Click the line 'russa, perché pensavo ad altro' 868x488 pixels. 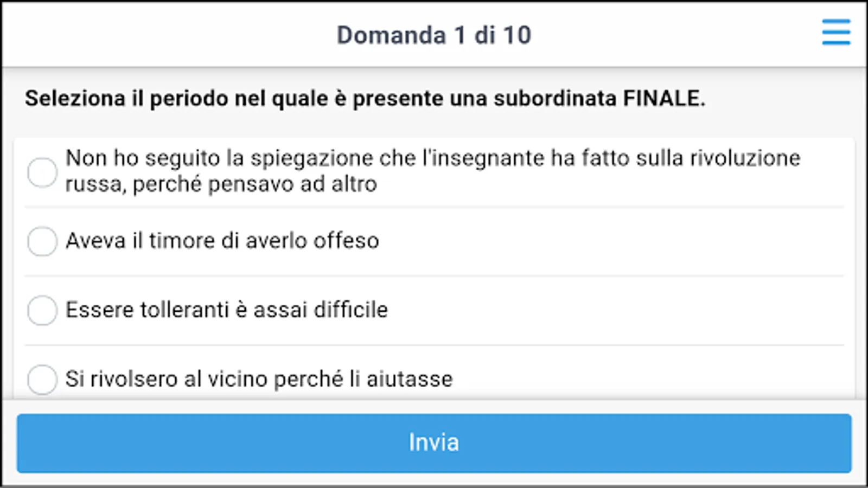(221, 184)
